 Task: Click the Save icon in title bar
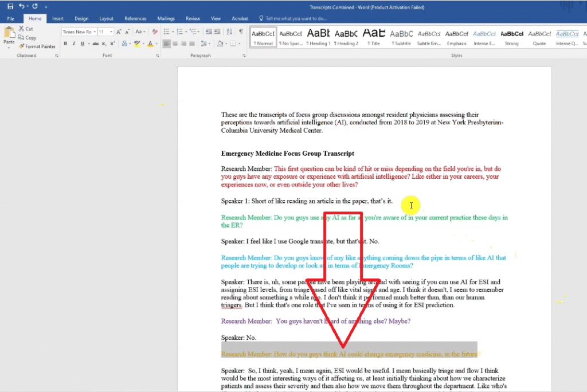tap(10, 6)
